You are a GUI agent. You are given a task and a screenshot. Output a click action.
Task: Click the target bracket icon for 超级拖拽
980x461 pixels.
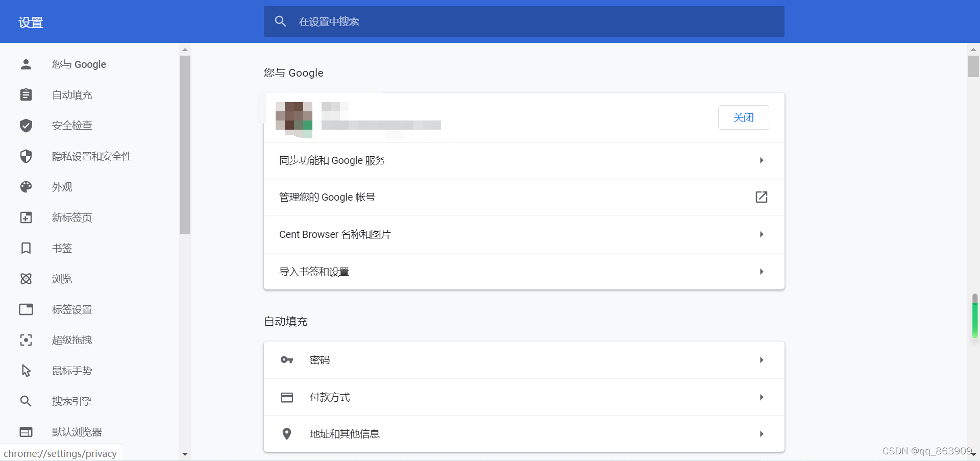(x=26, y=340)
